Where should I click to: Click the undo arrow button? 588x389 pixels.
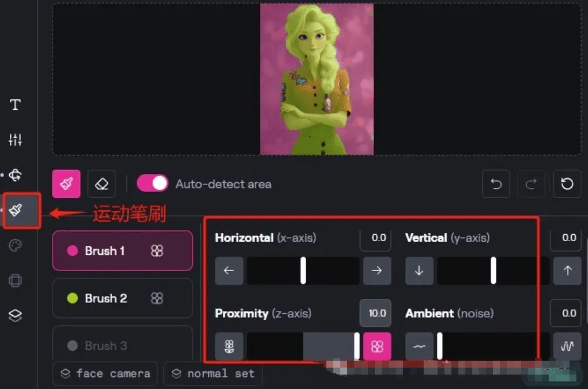(496, 184)
